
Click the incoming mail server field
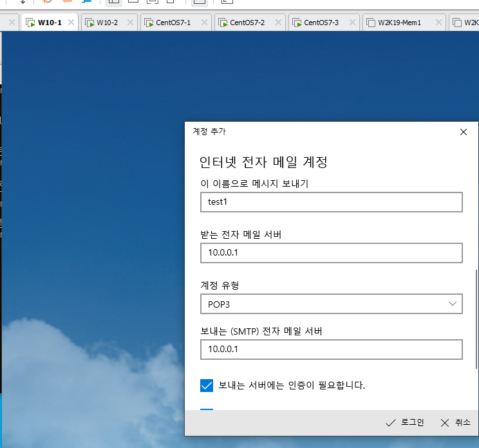(x=331, y=253)
